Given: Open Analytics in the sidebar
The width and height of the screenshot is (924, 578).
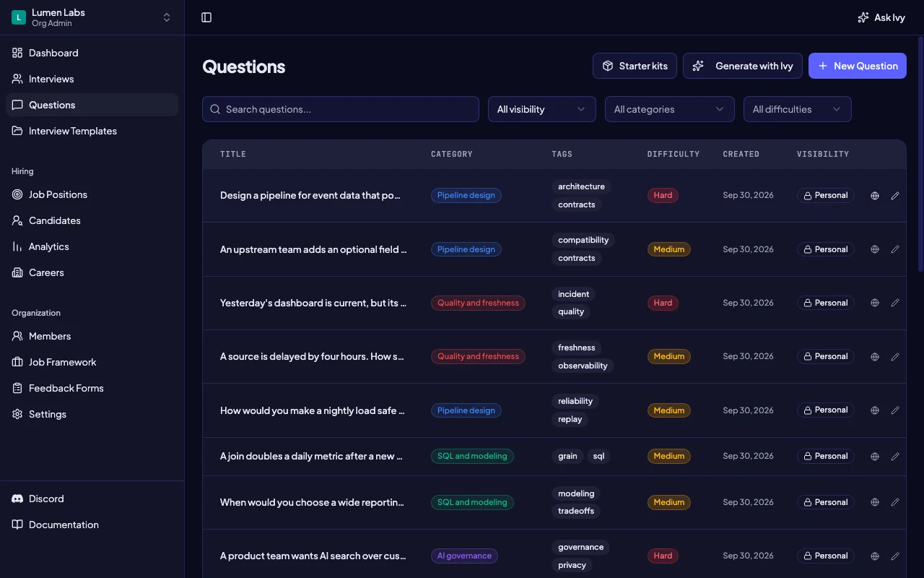Looking at the screenshot, I should click(x=92, y=246).
